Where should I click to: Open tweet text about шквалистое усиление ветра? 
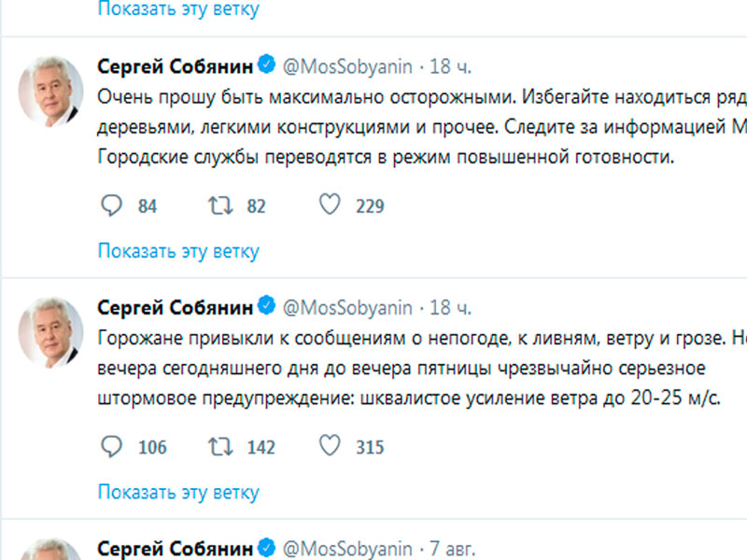pyautogui.click(x=409, y=399)
